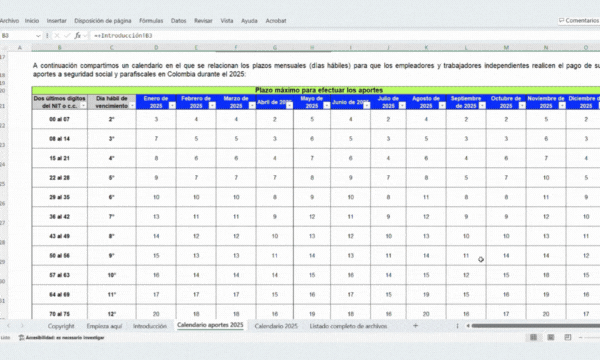Open the Revisar ribbon tab
Screen dimensions: 600x360
pyautogui.click(x=203, y=21)
